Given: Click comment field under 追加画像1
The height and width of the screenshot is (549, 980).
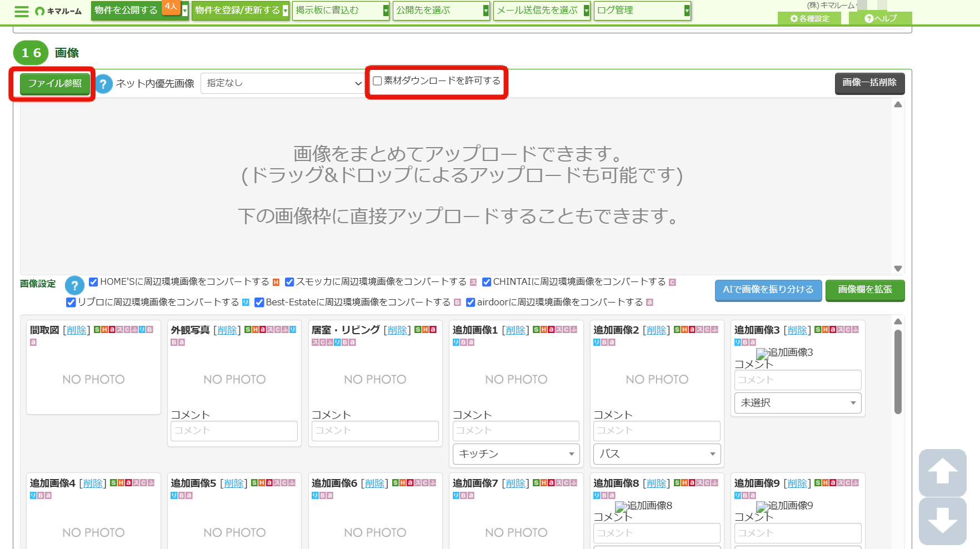Looking at the screenshot, I should coord(516,431).
